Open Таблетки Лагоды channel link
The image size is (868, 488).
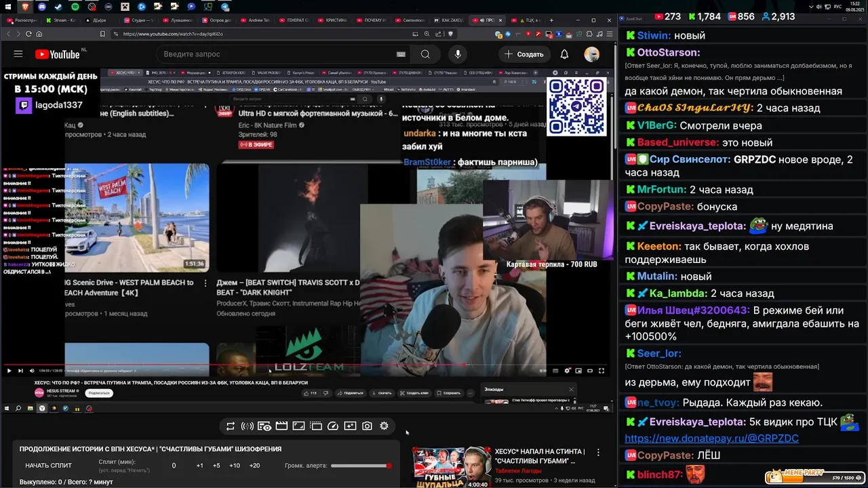(x=518, y=470)
